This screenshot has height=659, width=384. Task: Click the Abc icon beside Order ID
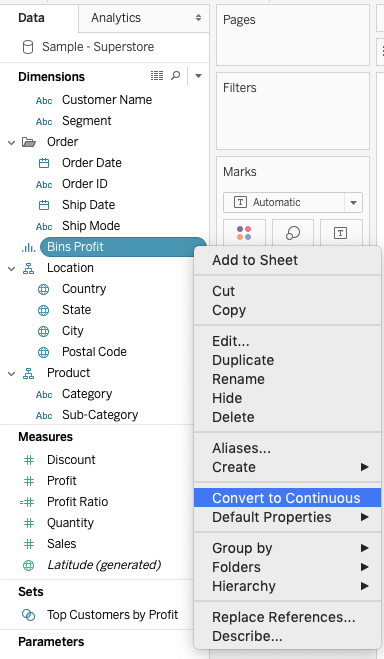(44, 185)
